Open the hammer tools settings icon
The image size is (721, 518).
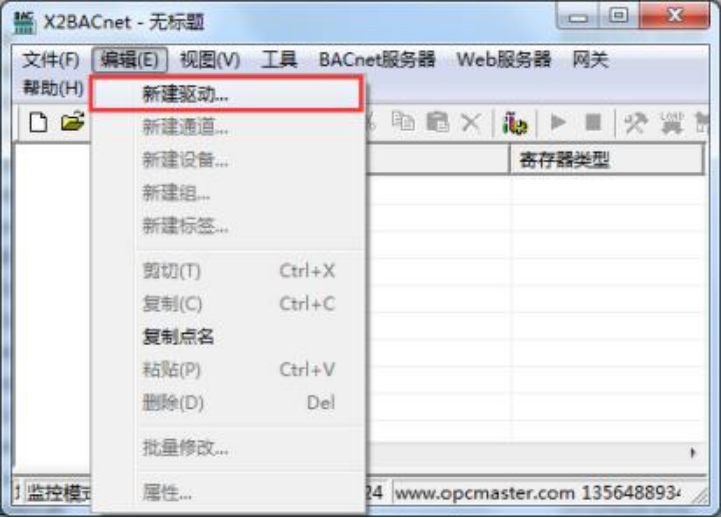click(635, 123)
